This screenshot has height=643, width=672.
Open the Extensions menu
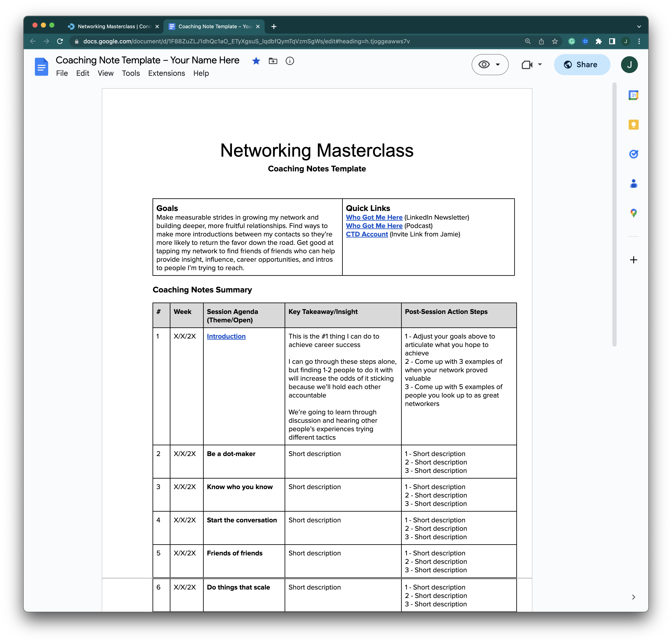point(167,73)
